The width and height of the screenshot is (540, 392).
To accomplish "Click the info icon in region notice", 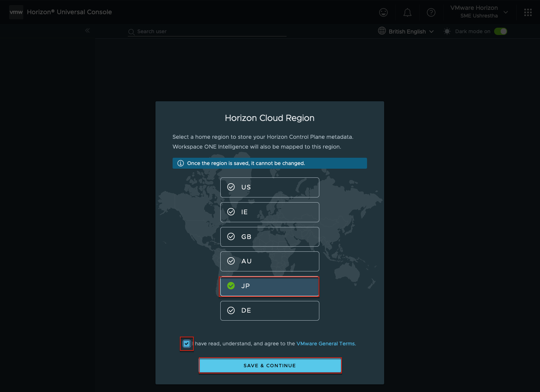I will (x=181, y=163).
